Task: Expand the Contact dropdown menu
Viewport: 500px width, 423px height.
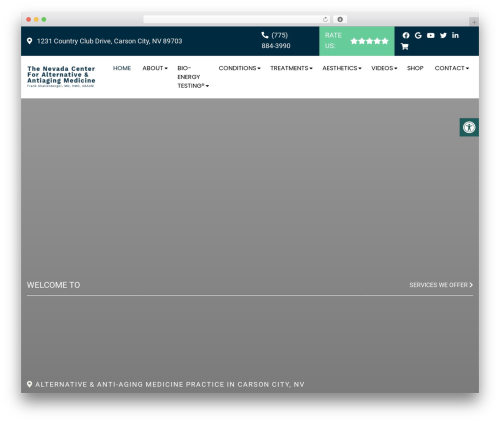Action: (452, 68)
